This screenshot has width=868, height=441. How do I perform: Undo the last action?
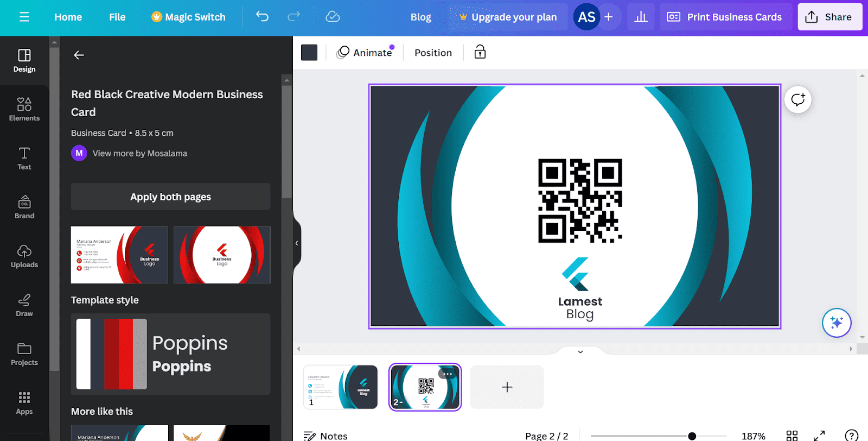click(x=263, y=17)
